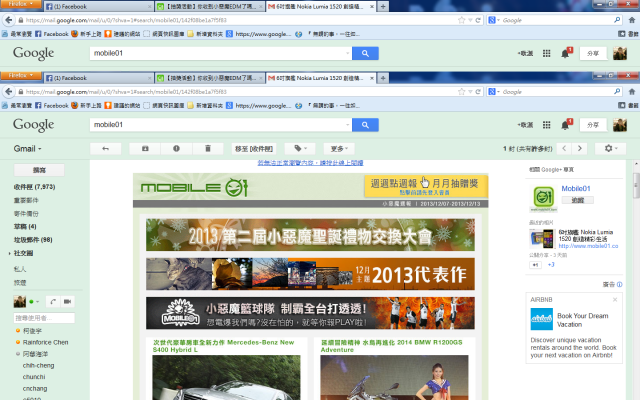Open the 2014 BMW R1200GS Adventure article link

(391, 346)
